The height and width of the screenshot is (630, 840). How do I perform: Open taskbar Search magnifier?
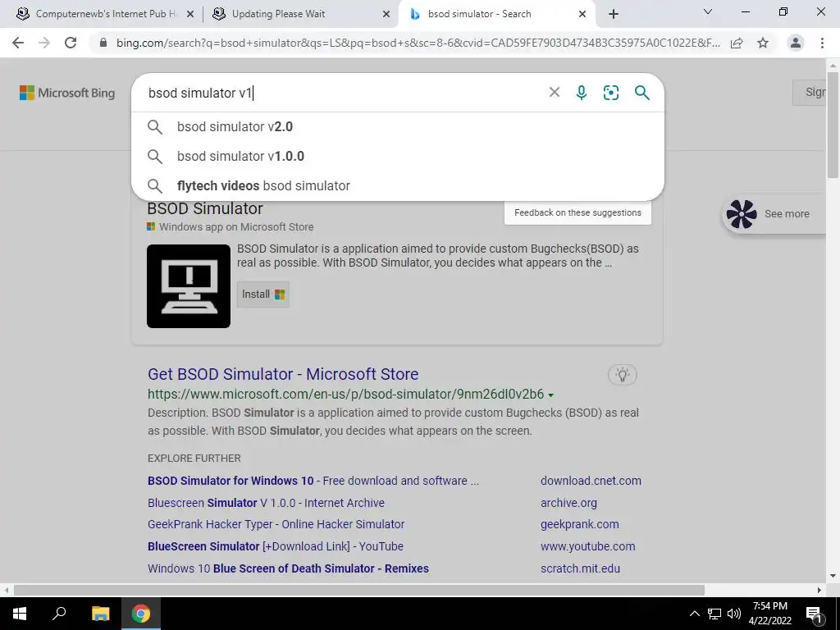(x=59, y=614)
